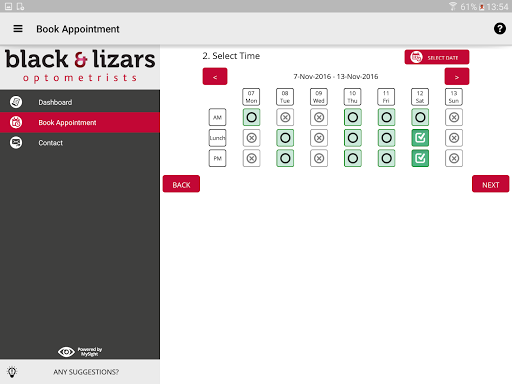Select the Tuesday Lunch slot
Image resolution: width=512 pixels, height=384 pixels.
coord(285,138)
